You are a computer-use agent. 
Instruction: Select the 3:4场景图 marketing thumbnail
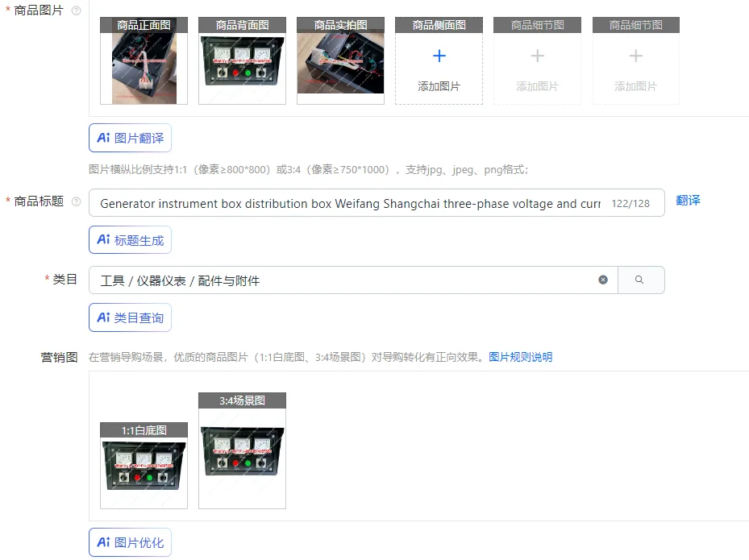pos(242,450)
